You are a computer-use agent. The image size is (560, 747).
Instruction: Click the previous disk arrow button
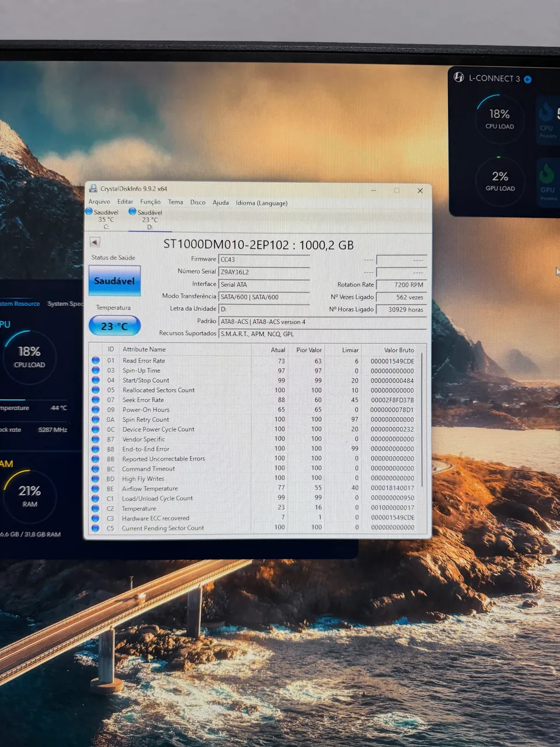[94, 242]
